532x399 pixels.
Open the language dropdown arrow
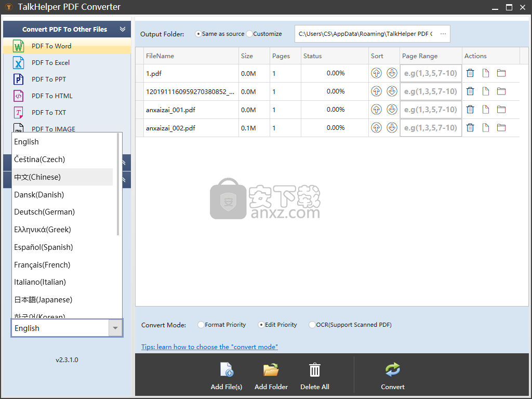(x=115, y=328)
